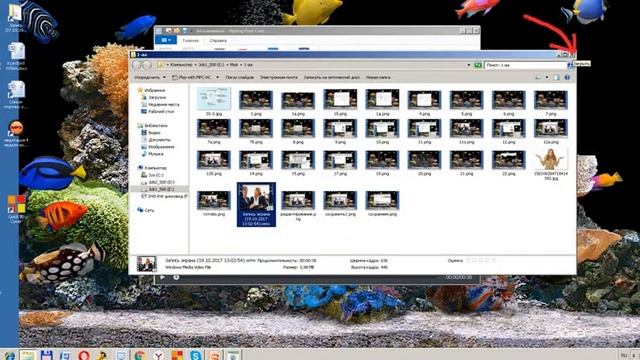Set rating stars next to Оценка in details pane
Image resolution: width=640 pixels, height=360 pixels.
point(481,260)
